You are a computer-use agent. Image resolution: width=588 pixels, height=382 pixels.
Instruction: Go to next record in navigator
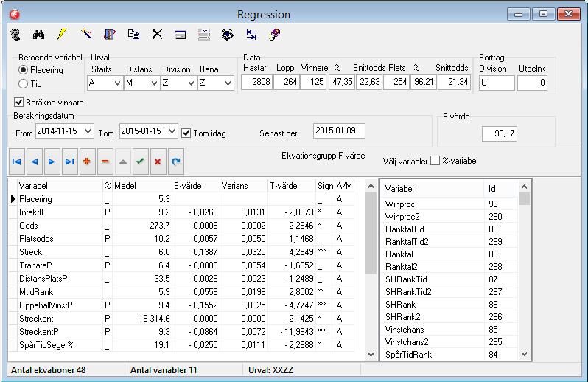pos(52,162)
